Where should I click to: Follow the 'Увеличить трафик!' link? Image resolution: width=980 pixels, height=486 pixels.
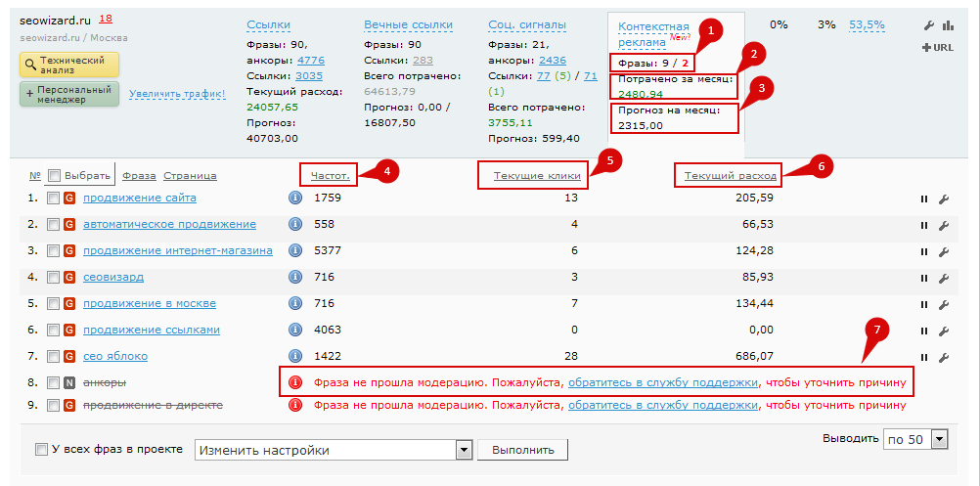pos(177,94)
